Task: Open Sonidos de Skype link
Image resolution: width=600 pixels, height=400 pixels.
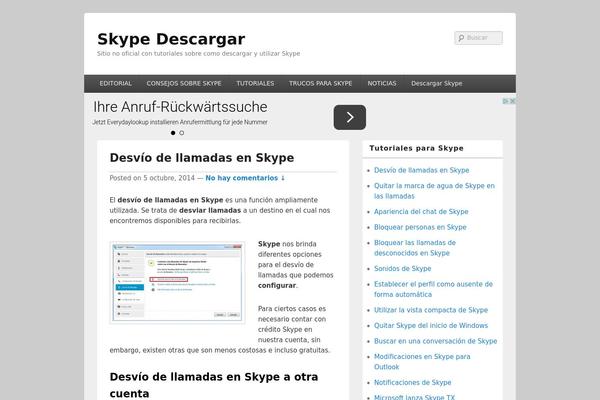Action: [x=403, y=269]
